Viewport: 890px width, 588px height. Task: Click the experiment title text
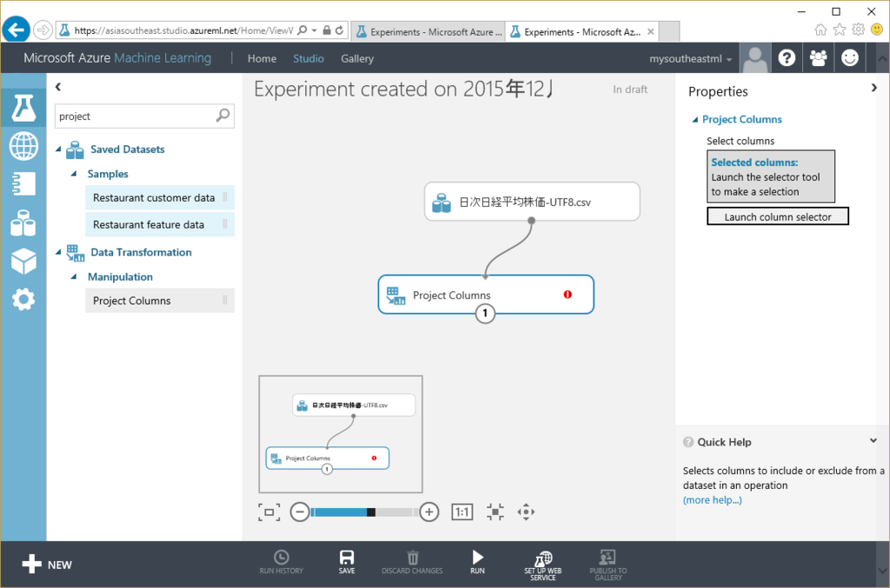(x=405, y=89)
